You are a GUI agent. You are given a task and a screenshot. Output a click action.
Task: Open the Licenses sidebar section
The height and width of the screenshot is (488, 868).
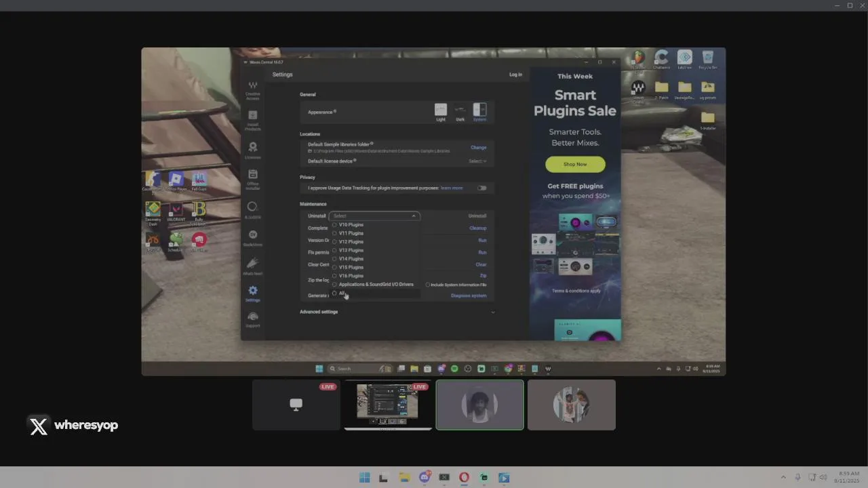[x=252, y=150]
